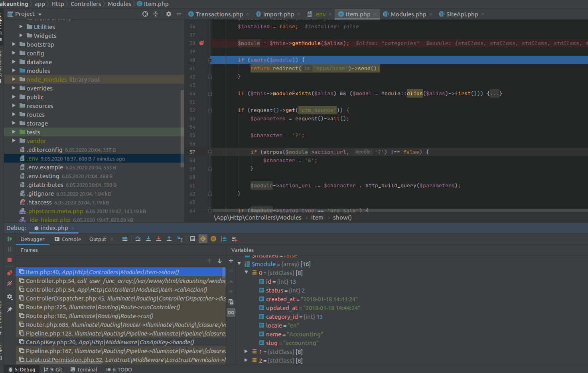
Task: Click show() in the editor breadcrumb
Action: tap(341, 218)
